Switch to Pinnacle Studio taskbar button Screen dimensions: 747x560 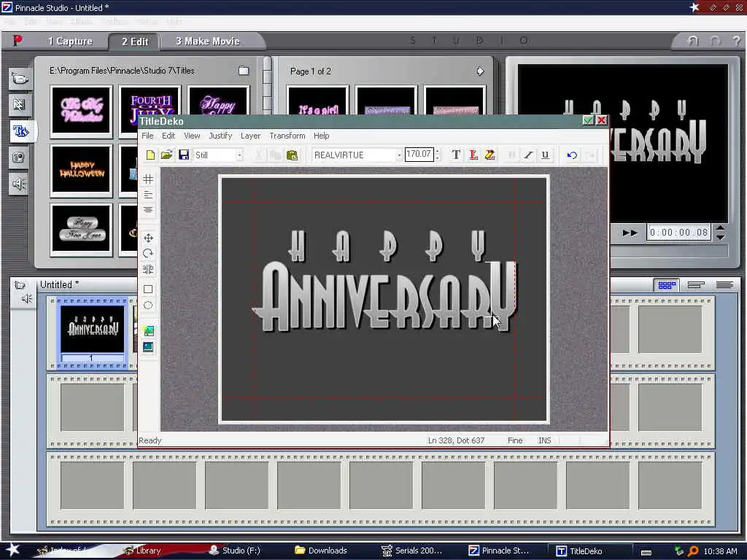[x=499, y=551]
